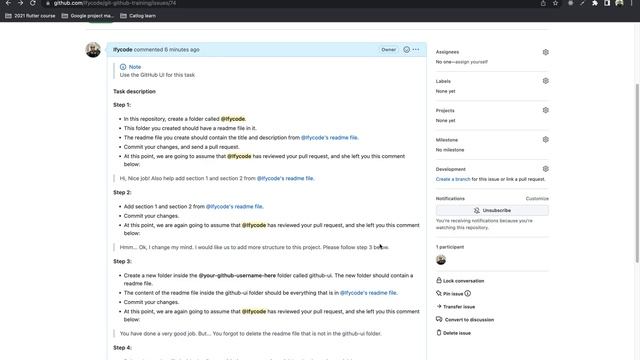Click the 'Task description' heading

pos(134,91)
